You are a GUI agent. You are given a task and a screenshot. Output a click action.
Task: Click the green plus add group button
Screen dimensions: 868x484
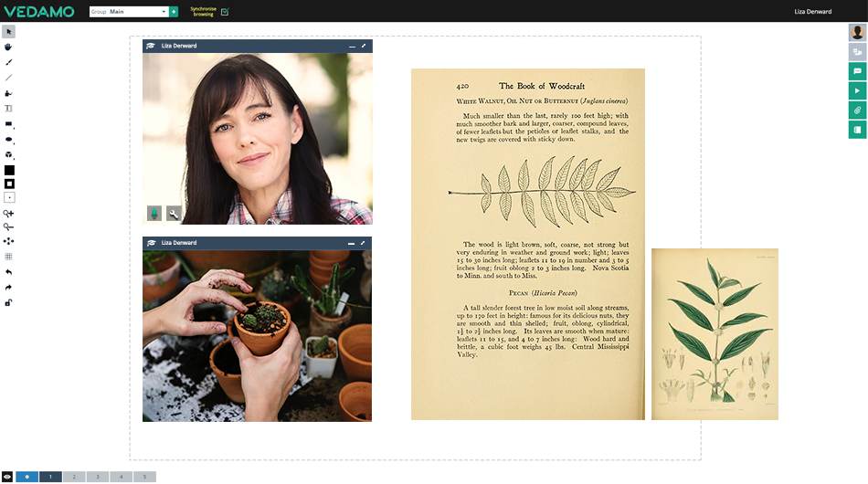pos(174,12)
